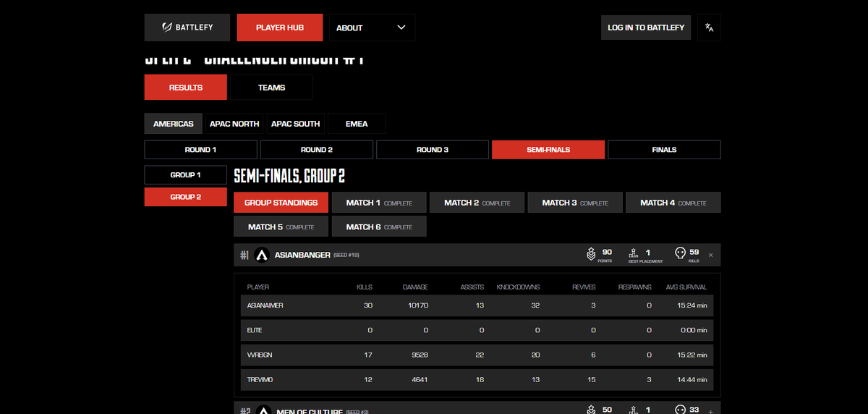Open Match 2 results
This screenshot has height=414, width=868.
(477, 203)
